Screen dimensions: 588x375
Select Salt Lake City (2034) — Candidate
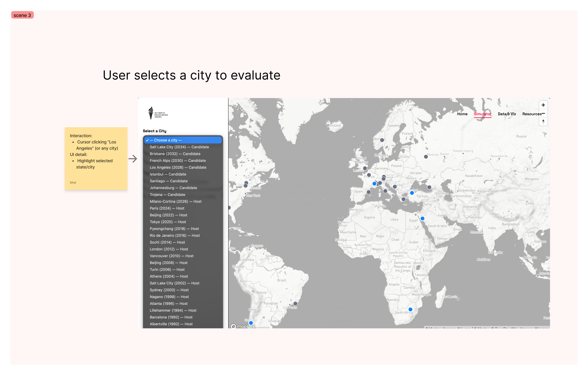point(183,147)
